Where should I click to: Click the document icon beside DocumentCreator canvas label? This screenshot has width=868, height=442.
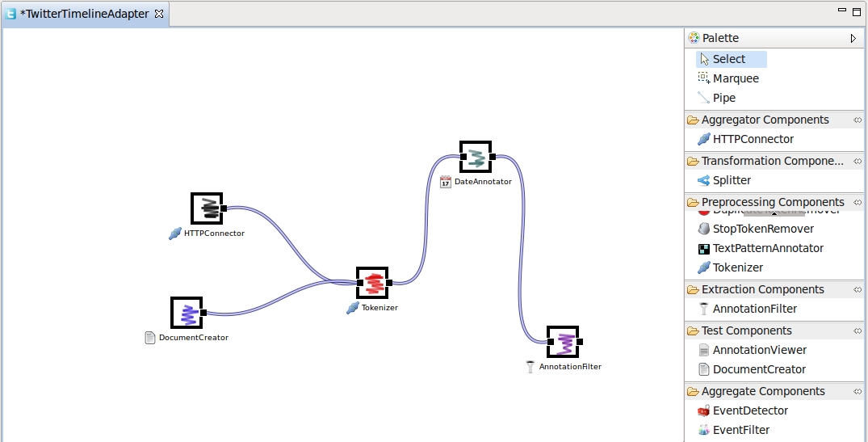tap(150, 337)
